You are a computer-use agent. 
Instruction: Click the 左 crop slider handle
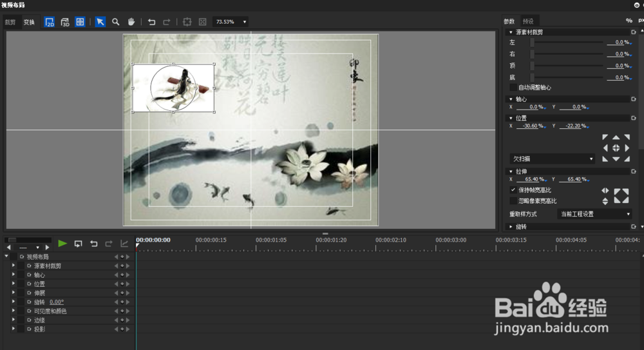click(533, 43)
